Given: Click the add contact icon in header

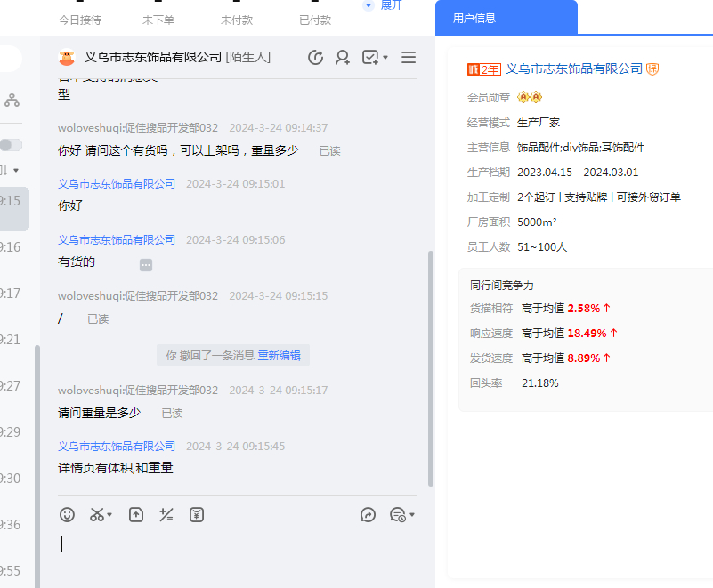Looking at the screenshot, I should tap(343, 58).
